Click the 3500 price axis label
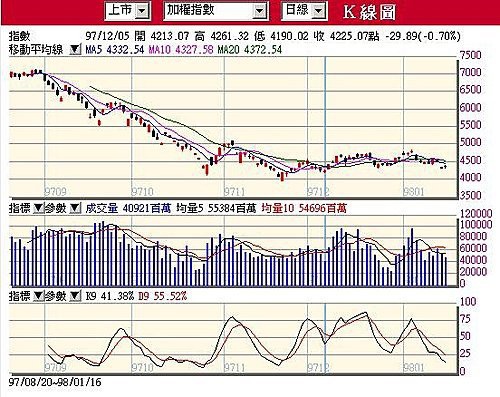This screenshot has width=500, height=397. pyautogui.click(x=471, y=195)
